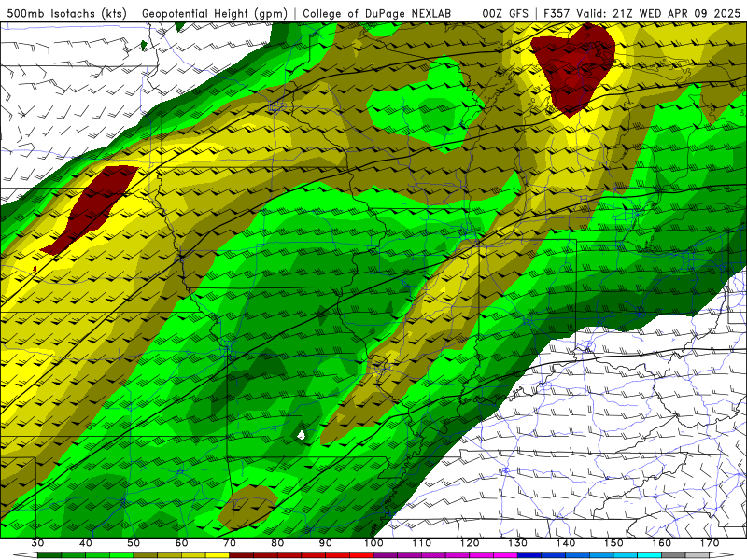Click the cyan 155-160 kt legend swatch
Viewport: 747px width, 560px height.
click(650, 555)
